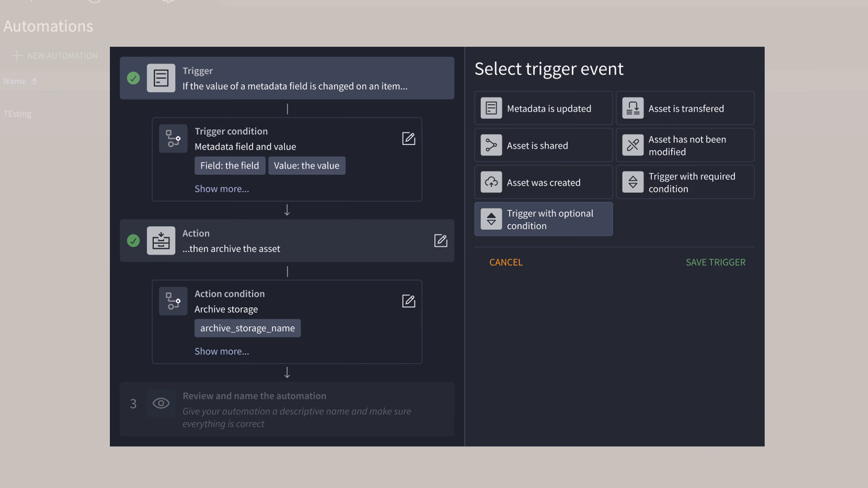Click the Action archive box icon

coord(161,240)
